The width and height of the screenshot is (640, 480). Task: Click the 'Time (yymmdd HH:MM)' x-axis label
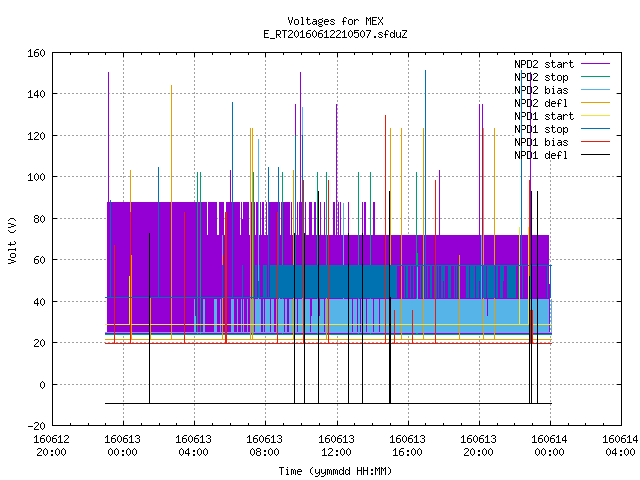(335, 471)
